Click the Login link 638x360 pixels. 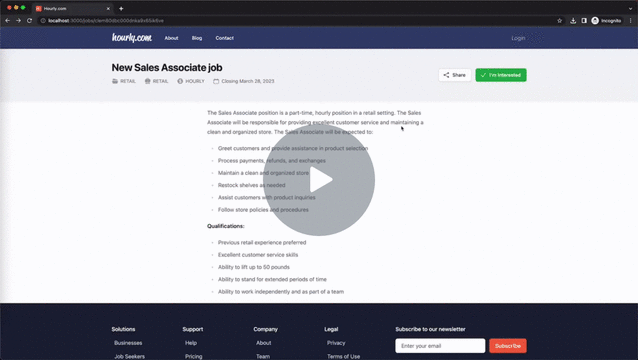tap(518, 38)
